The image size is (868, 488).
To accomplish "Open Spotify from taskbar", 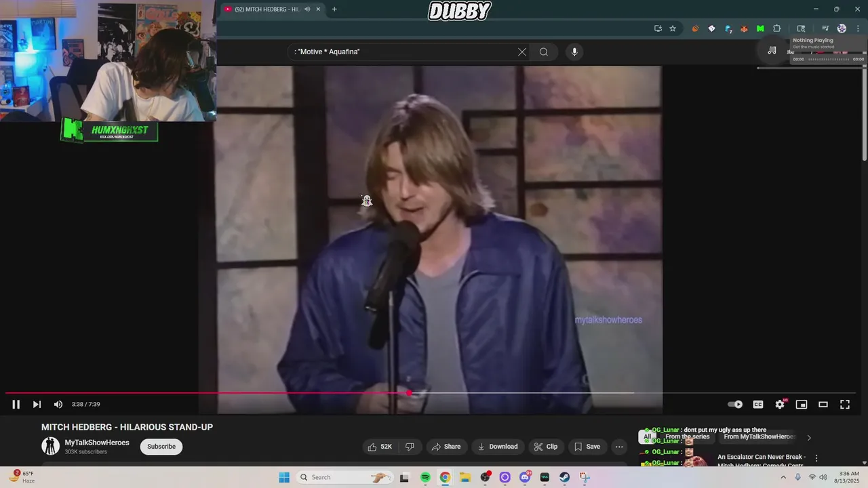I will pyautogui.click(x=425, y=477).
